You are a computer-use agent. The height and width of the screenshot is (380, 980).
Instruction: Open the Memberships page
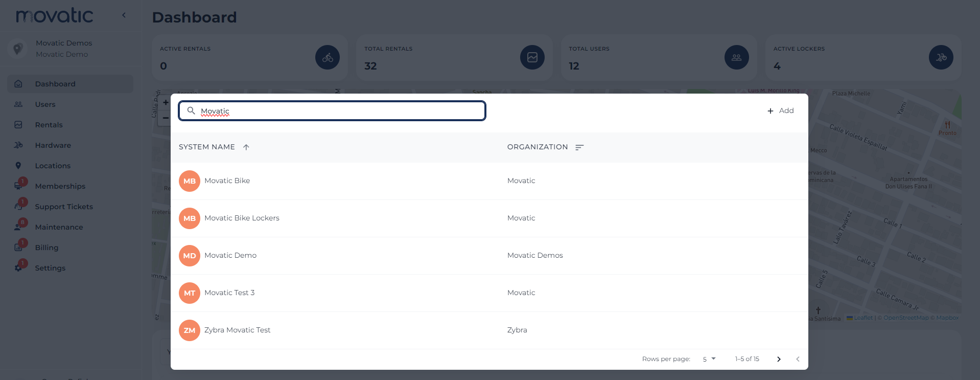(x=60, y=186)
